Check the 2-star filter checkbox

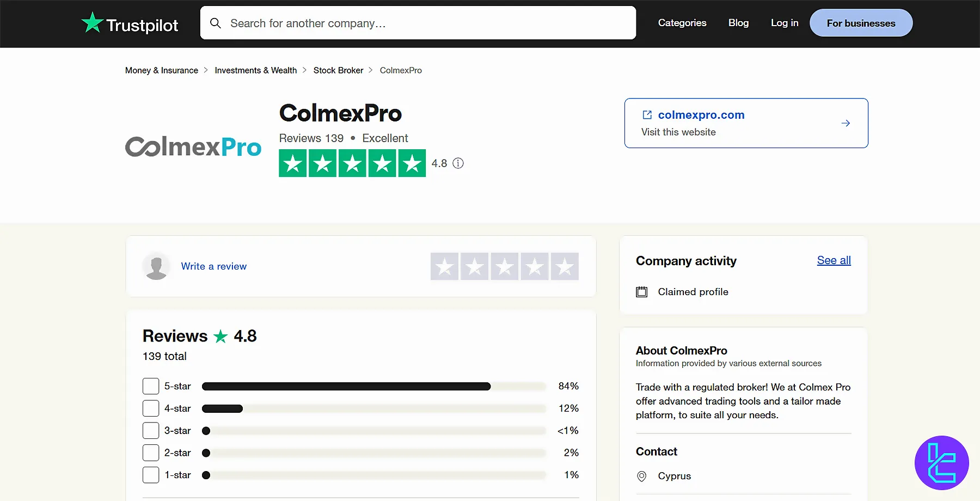(151, 453)
